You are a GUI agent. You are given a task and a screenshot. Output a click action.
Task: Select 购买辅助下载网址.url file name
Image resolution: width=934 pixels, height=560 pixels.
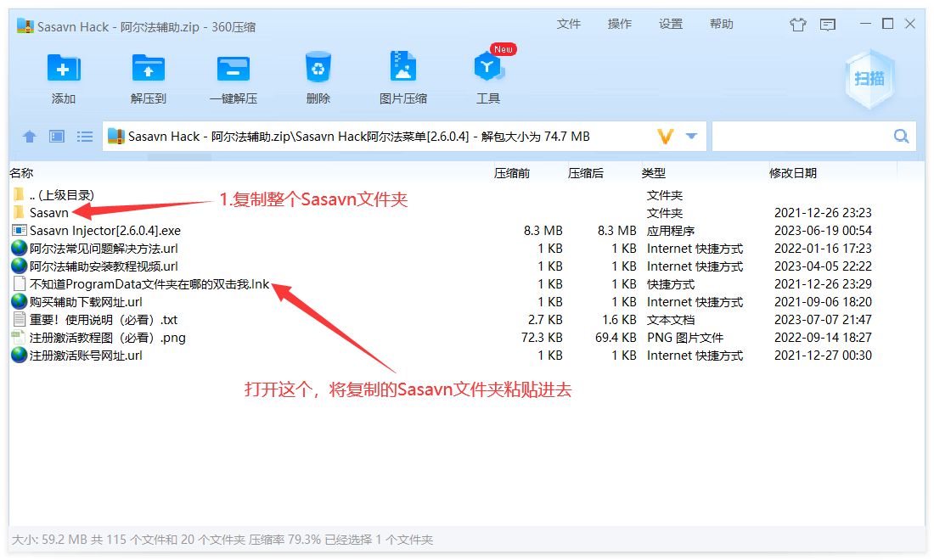(x=86, y=302)
